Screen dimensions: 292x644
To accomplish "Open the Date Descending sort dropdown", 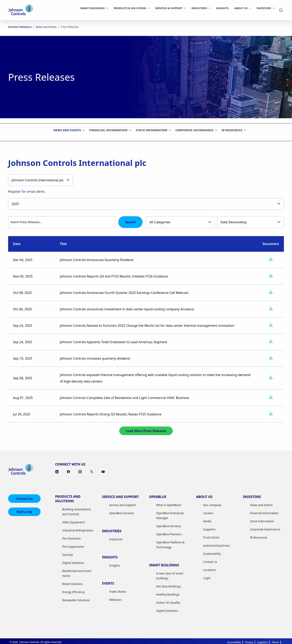I will pos(250,222).
